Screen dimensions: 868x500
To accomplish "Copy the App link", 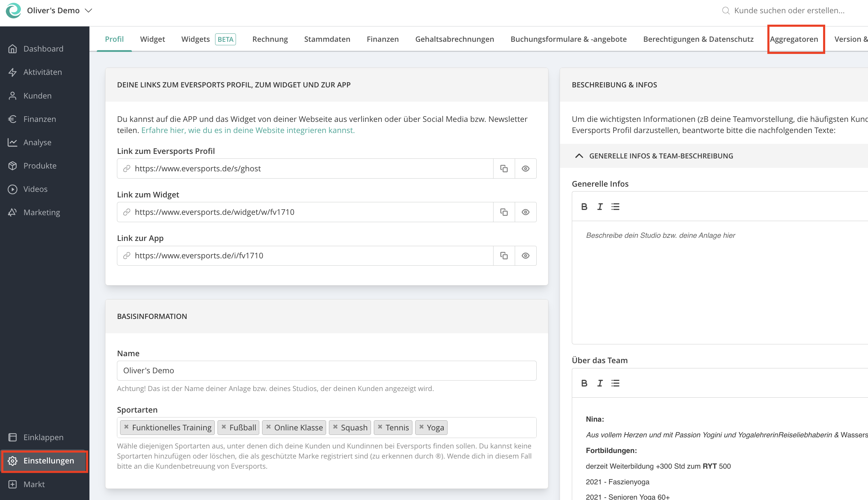I will [x=504, y=256].
